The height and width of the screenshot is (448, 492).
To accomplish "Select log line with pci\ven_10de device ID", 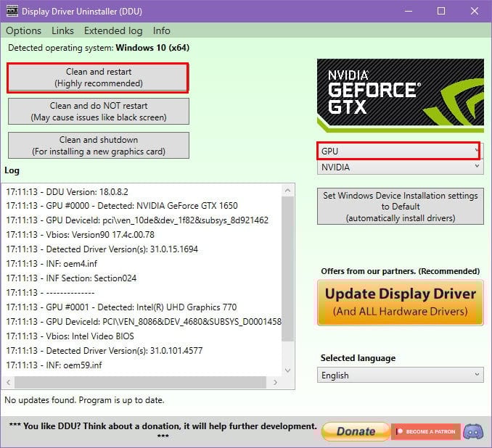I will coord(137,220).
